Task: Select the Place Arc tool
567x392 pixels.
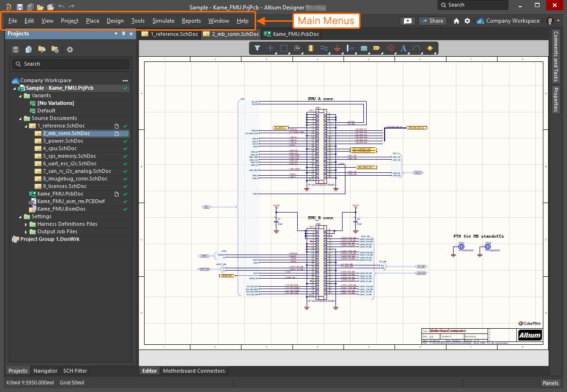Action: (x=417, y=48)
